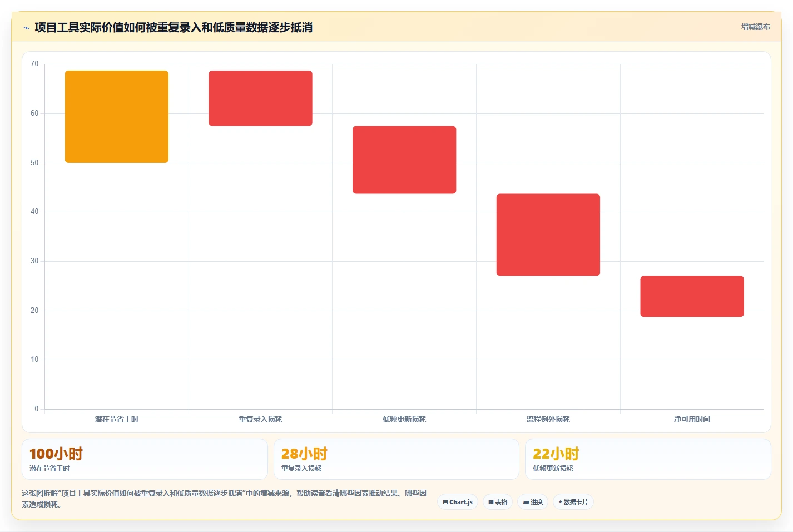Screen dimensions: 793x532
Task: Click the chart title heading text
Action: 174,27
